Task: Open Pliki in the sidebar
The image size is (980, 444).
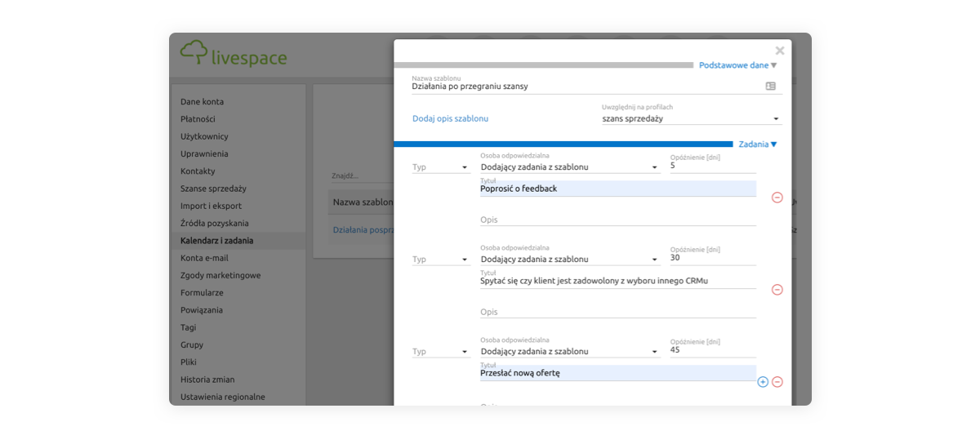Action: tap(189, 362)
